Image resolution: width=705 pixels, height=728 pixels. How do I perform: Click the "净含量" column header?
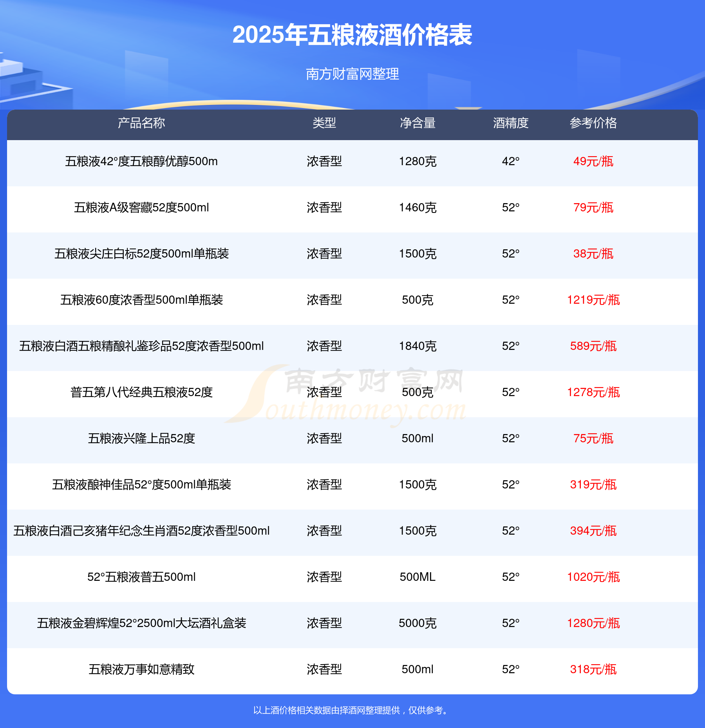coord(418,123)
